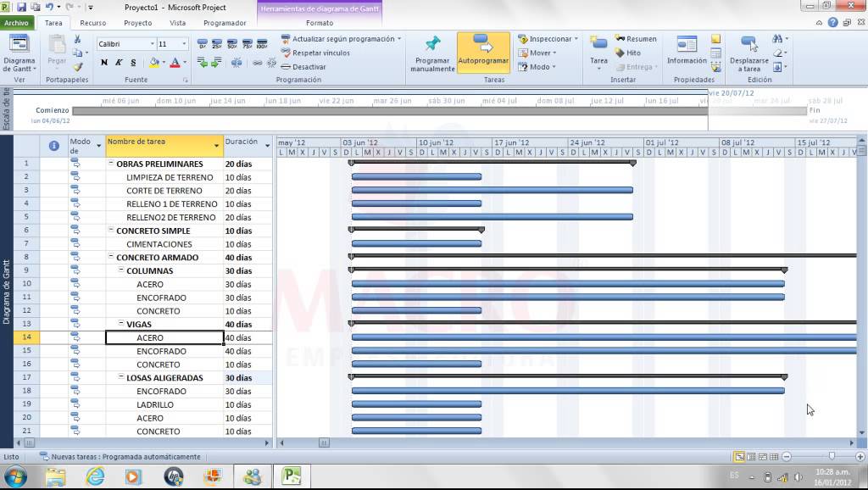Adjust the zoom slider in status bar
The height and width of the screenshot is (490, 868).
click(x=831, y=456)
